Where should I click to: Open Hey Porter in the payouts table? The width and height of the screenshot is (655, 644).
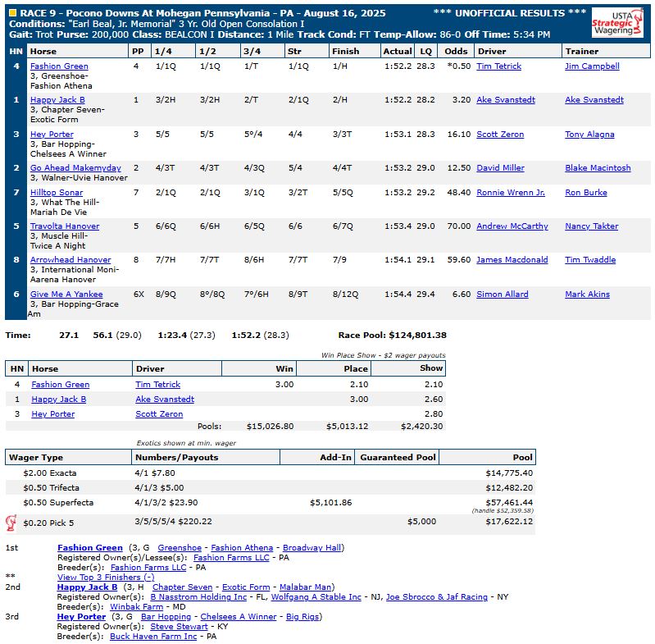(52, 414)
